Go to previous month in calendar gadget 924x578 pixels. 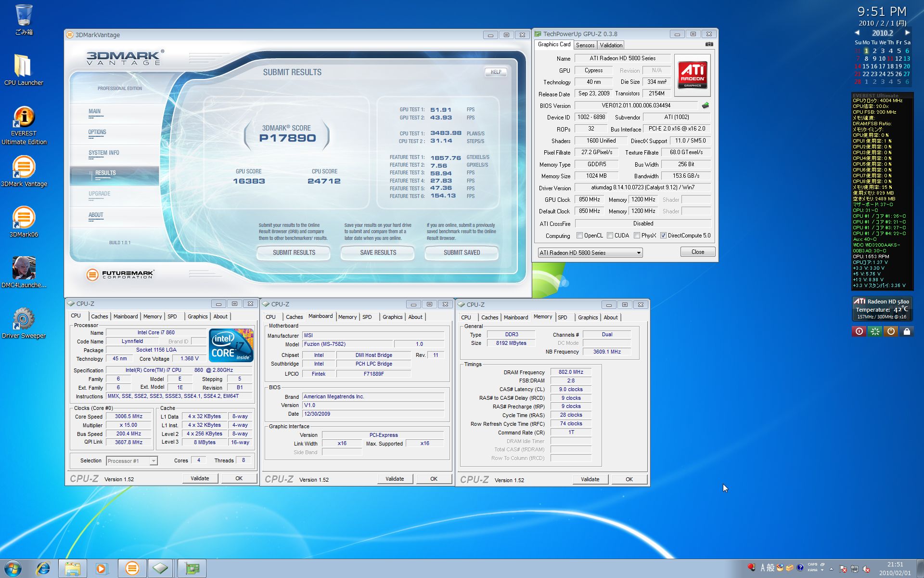pos(857,33)
